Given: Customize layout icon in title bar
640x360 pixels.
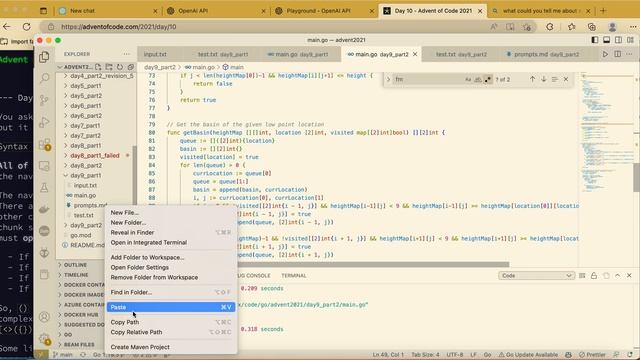Looking at the screenshot, I should pyautogui.click(x=631, y=40).
